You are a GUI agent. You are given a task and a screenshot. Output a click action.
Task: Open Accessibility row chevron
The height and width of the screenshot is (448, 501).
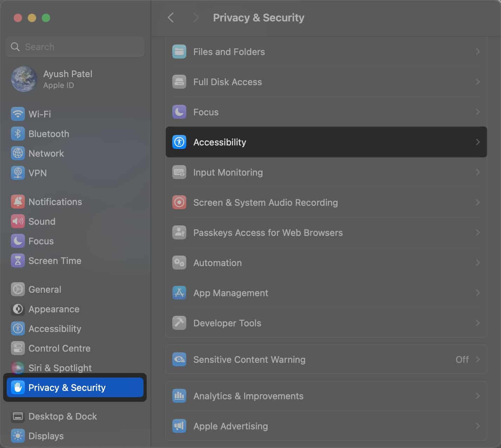[477, 142]
